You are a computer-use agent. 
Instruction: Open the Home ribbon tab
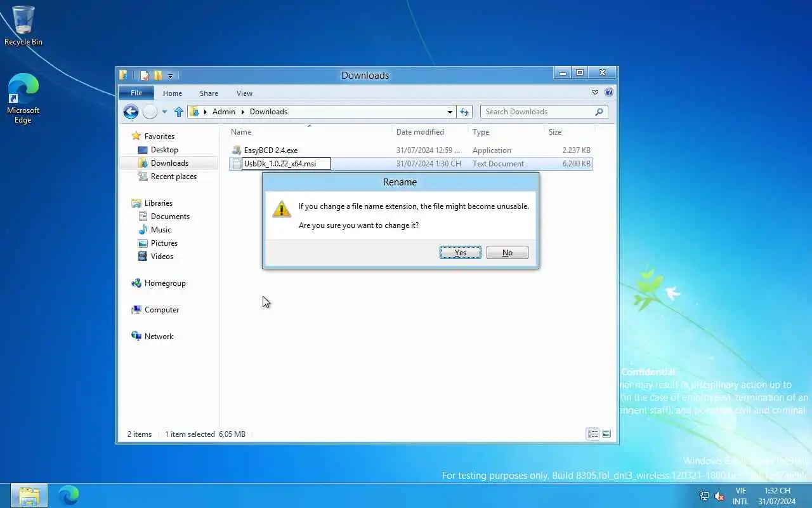point(173,93)
